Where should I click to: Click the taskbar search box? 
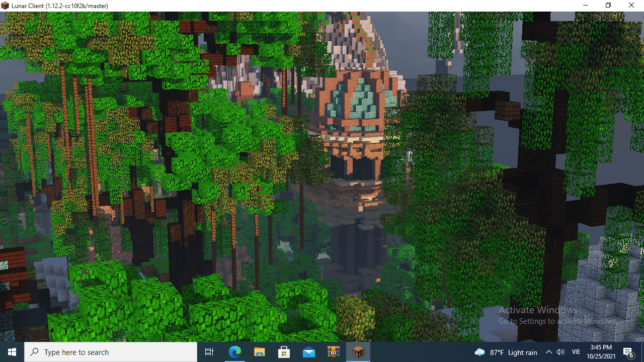(x=111, y=352)
